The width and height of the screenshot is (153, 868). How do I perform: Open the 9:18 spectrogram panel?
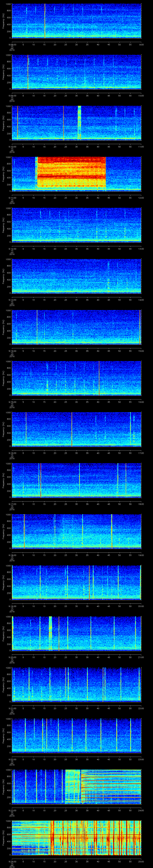(x=77, y=531)
